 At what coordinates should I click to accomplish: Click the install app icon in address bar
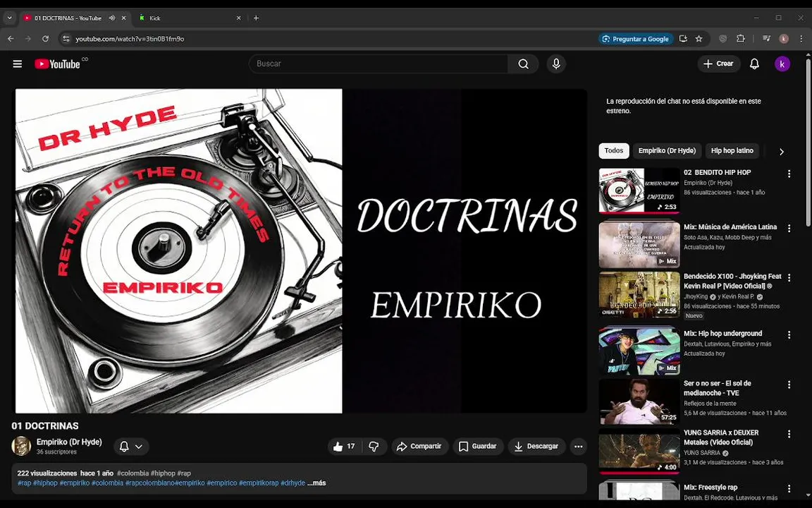click(683, 39)
